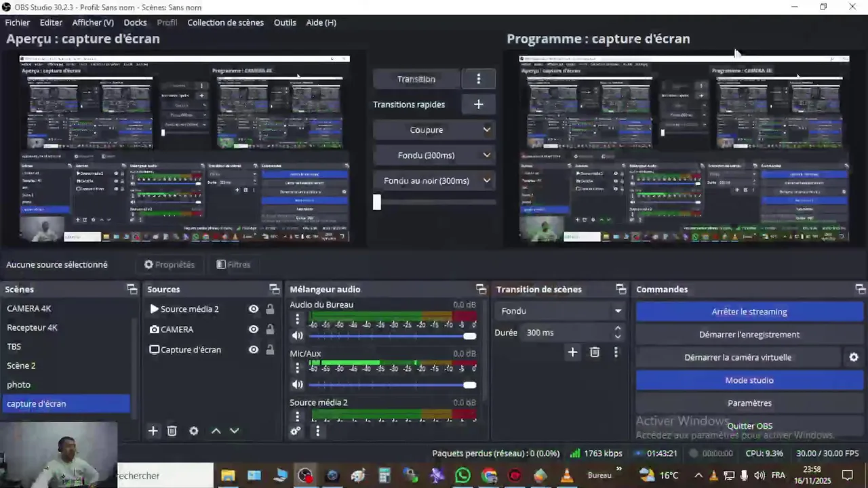Increase Durée value with up stepper
Viewport: 868px width, 488px height.
click(617, 329)
